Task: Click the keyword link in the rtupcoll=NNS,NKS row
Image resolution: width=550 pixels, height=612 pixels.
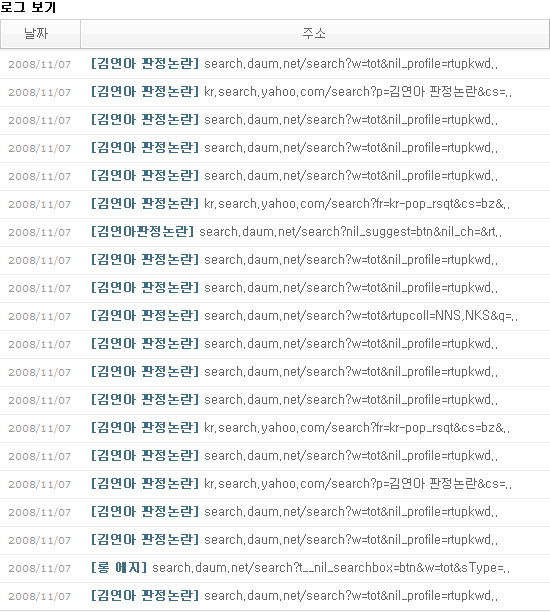Action: point(145,316)
